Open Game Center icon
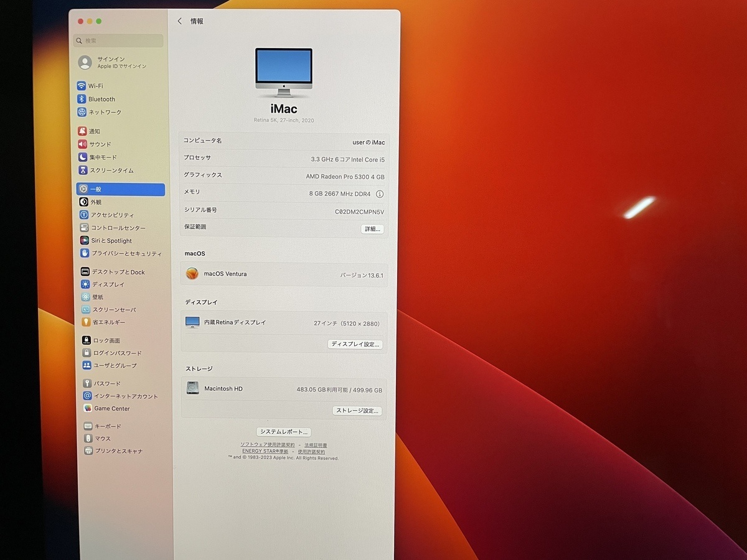 click(x=88, y=408)
